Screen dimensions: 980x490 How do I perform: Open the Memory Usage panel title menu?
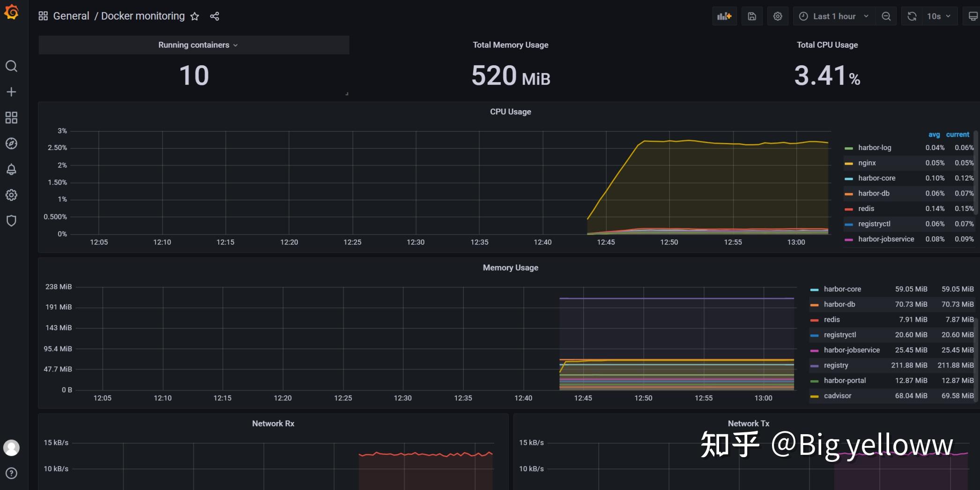(511, 268)
